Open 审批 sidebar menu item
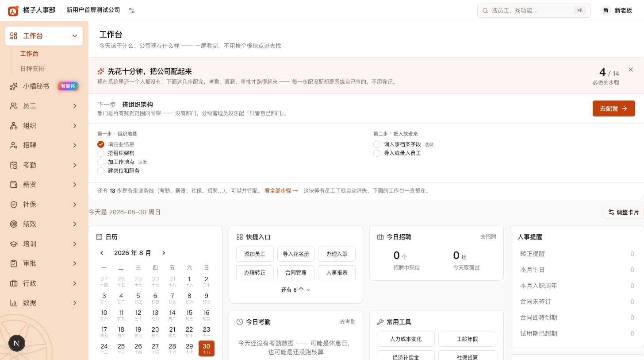 (x=44, y=263)
